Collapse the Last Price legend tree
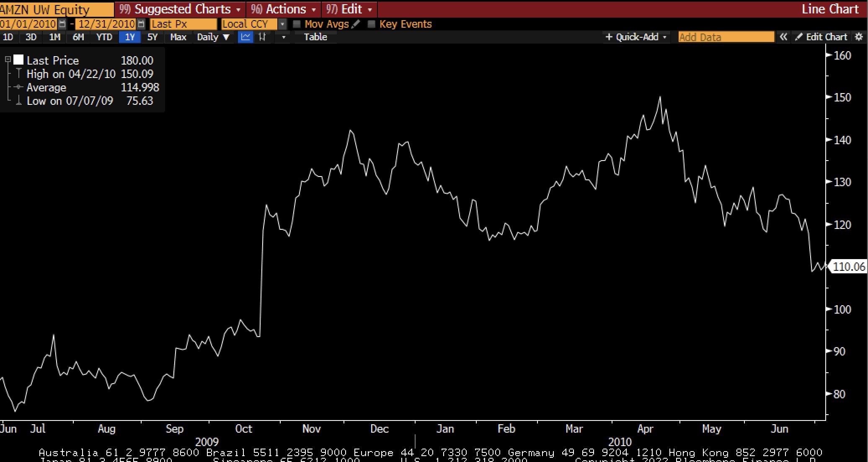Viewport: 868px width, 462px height. click(8, 60)
